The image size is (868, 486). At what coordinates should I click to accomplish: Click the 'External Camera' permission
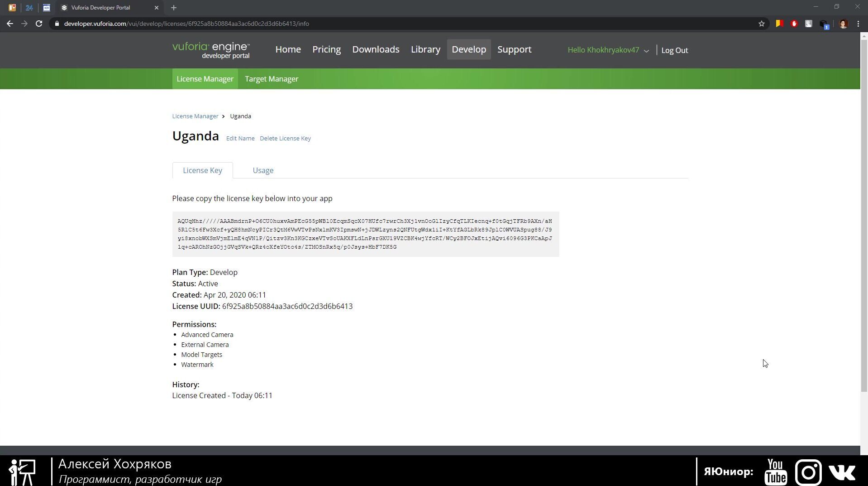(205, 345)
